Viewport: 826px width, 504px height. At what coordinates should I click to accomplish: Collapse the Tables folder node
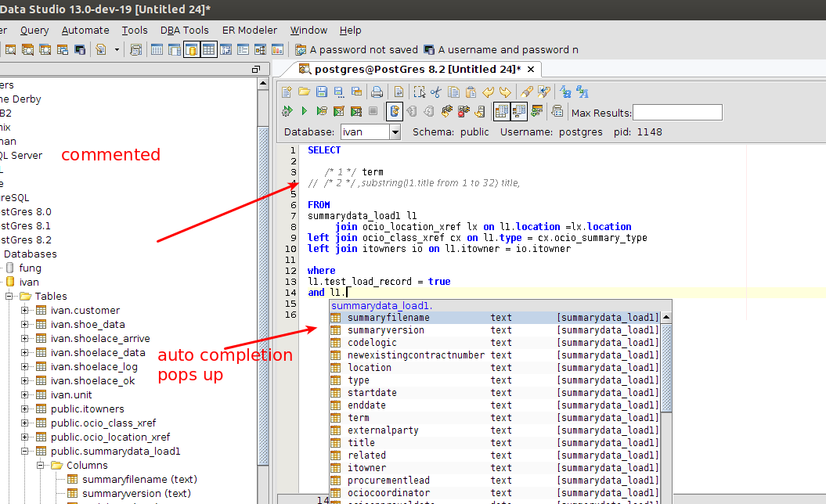click(9, 296)
